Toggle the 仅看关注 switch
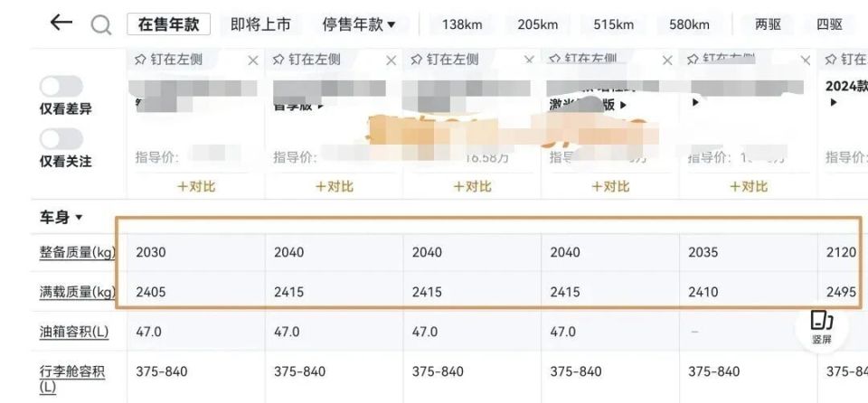 [61, 139]
